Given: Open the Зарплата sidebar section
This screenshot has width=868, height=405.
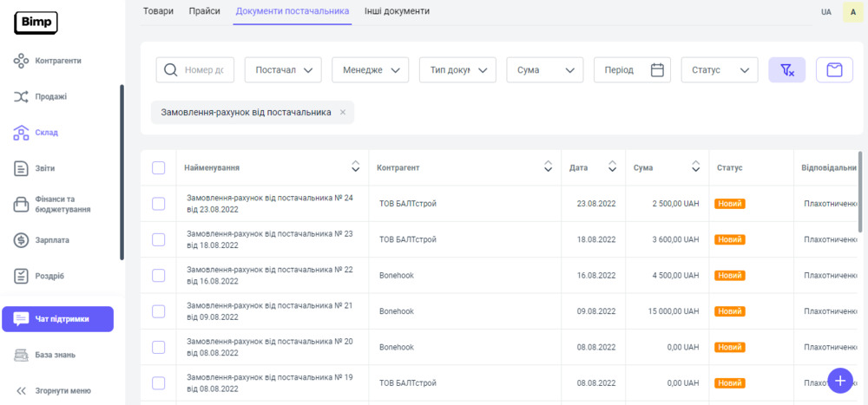Looking at the screenshot, I should pos(52,240).
